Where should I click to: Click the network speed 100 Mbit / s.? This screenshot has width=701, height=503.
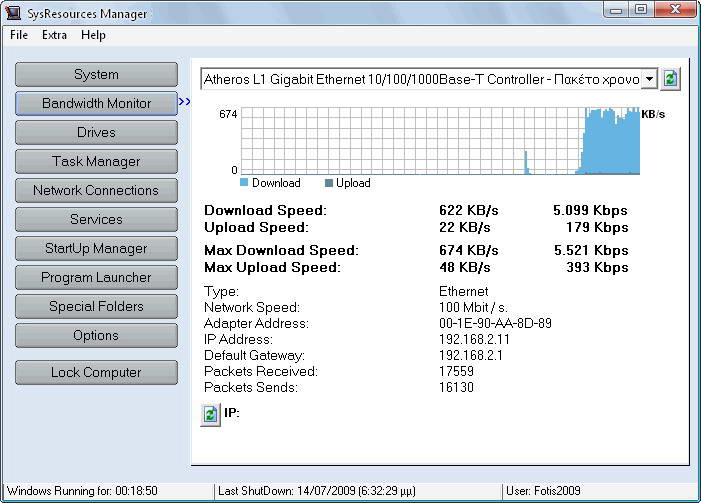(473, 308)
